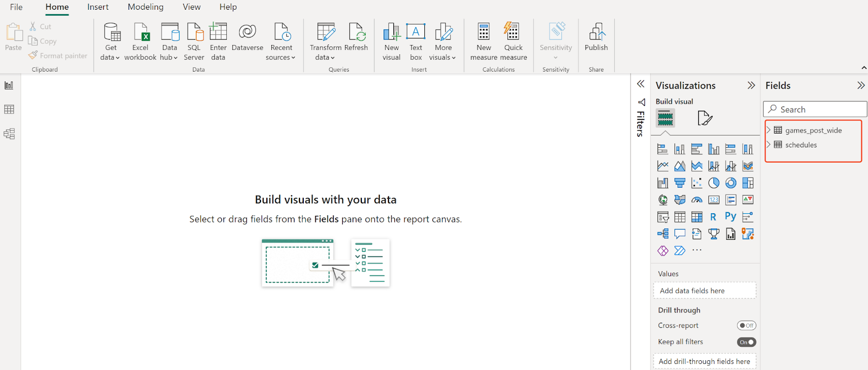The height and width of the screenshot is (370, 868).
Task: Select the scatter chart visual
Action: (x=697, y=183)
